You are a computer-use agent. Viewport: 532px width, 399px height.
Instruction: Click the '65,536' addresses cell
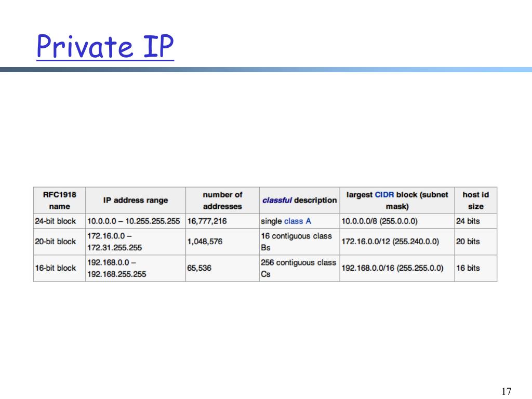pyautogui.click(x=222, y=268)
